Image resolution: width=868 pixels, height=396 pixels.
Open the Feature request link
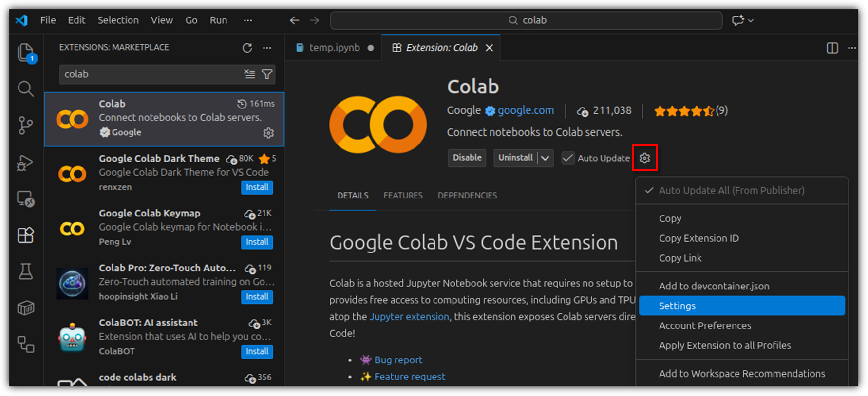click(x=410, y=377)
